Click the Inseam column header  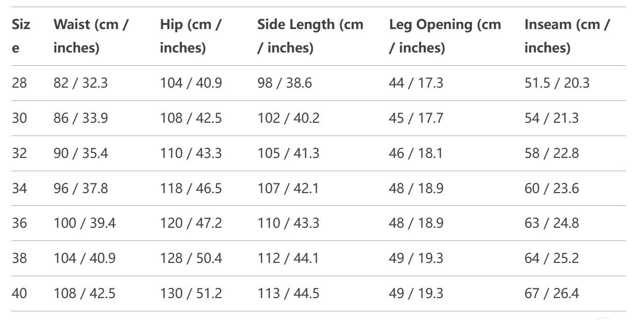(x=567, y=36)
